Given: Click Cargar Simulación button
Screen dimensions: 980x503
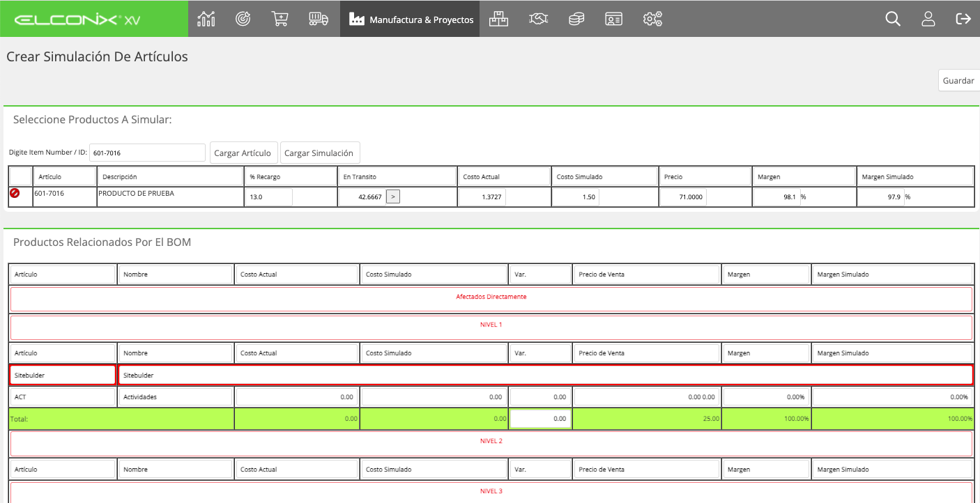Looking at the screenshot, I should tap(319, 153).
